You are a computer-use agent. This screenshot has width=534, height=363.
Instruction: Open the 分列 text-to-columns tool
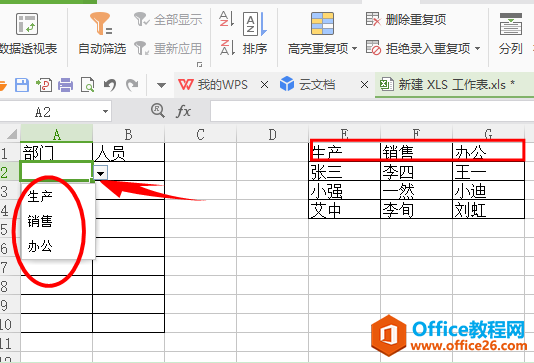(511, 34)
